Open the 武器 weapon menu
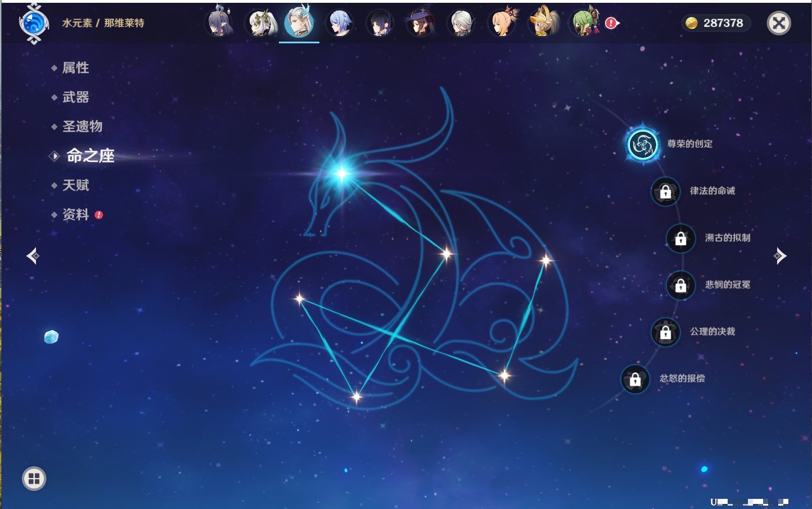This screenshot has height=509, width=812. point(75,97)
